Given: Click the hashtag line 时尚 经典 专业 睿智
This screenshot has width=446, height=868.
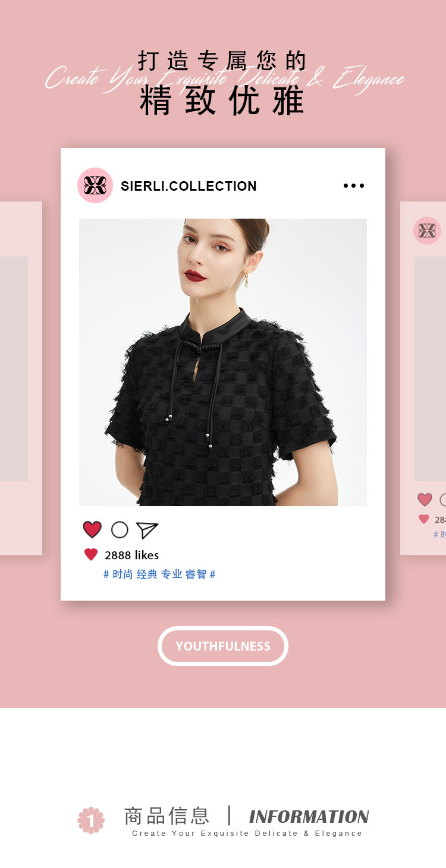Looking at the screenshot, I should [159, 575].
